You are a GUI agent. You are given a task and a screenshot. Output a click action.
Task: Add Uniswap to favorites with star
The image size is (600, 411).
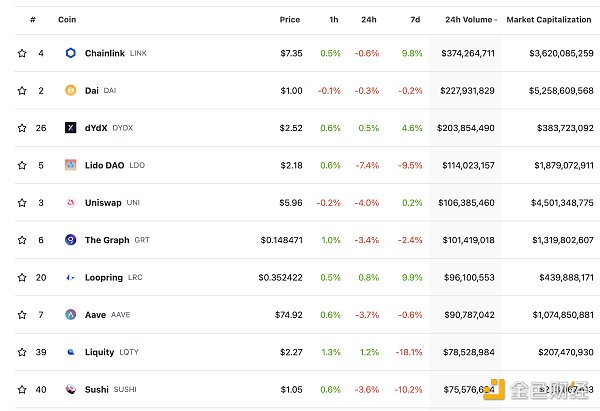(22, 202)
